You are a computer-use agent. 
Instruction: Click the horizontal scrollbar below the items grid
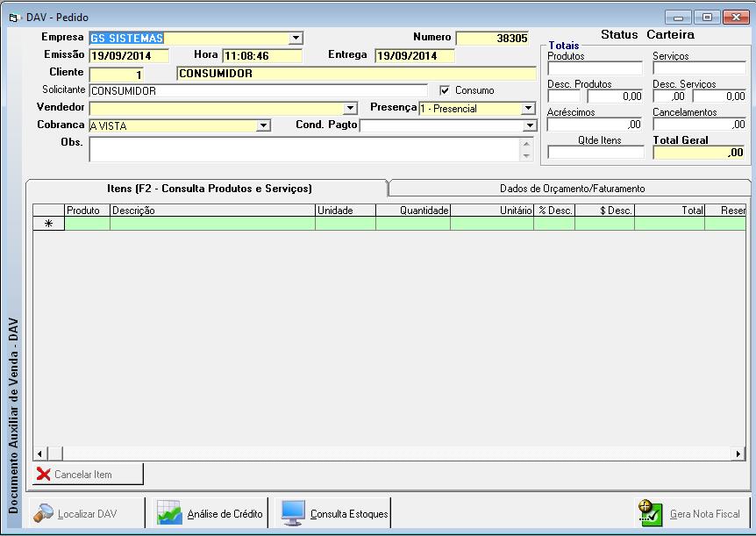click(351, 453)
